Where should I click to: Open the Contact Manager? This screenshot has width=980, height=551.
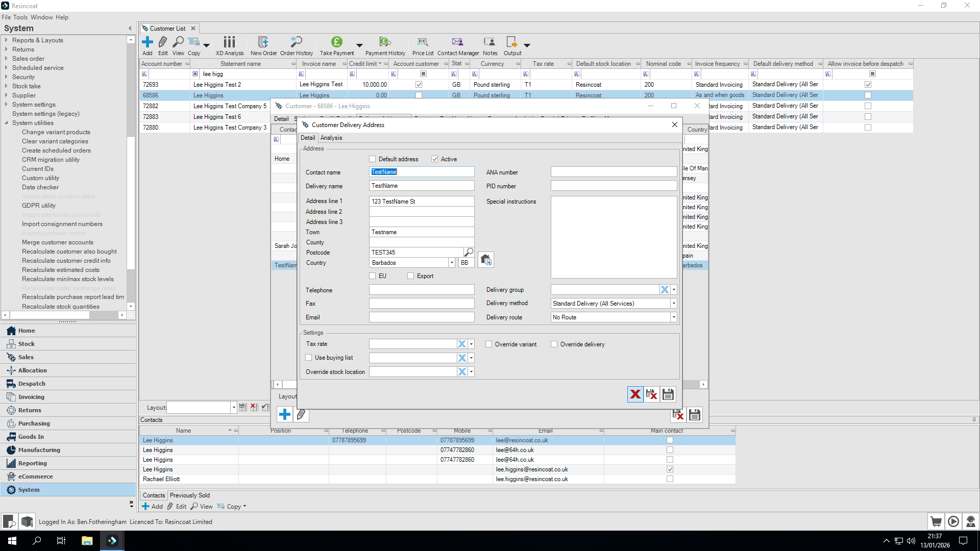(x=457, y=46)
